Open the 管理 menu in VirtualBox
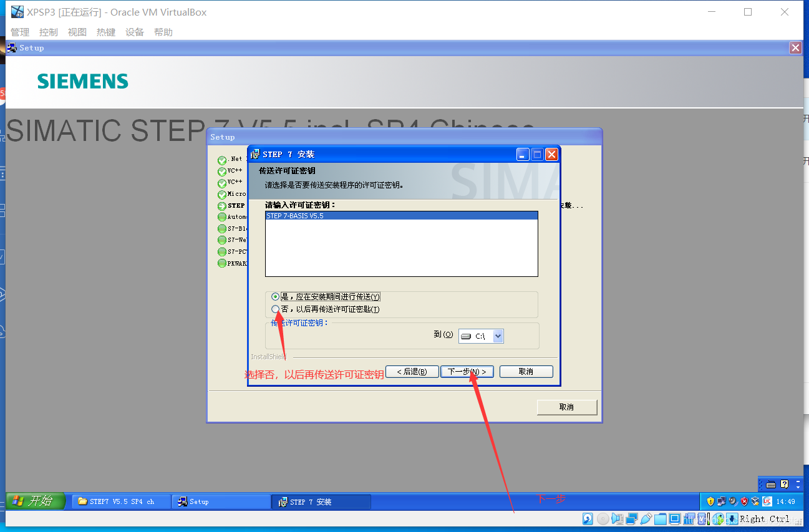The width and height of the screenshot is (809, 532). (x=20, y=32)
